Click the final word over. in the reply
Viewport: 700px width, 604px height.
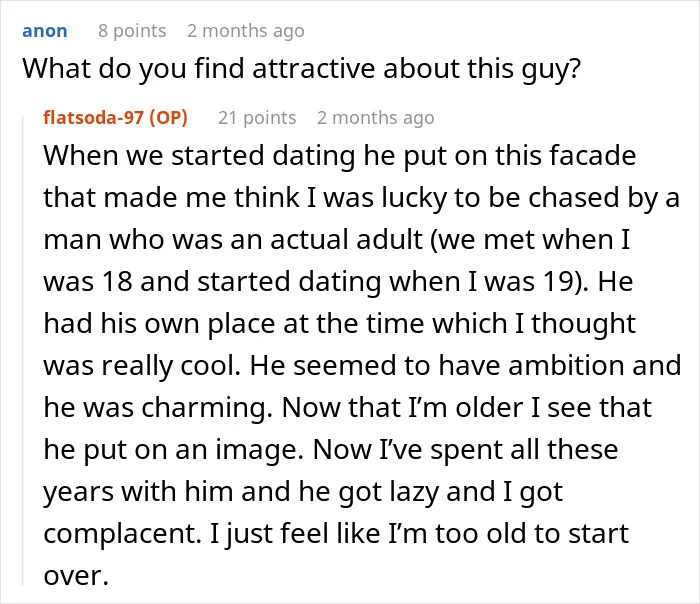pos(76,576)
